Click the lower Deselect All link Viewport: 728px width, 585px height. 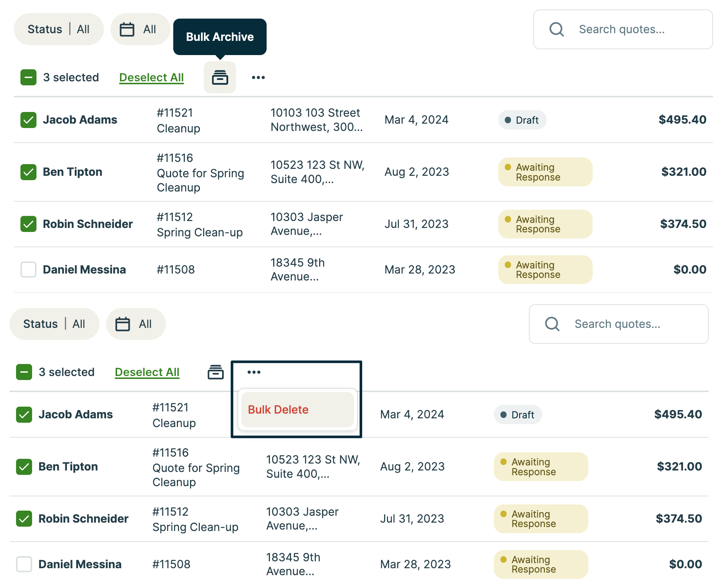pyautogui.click(x=147, y=372)
